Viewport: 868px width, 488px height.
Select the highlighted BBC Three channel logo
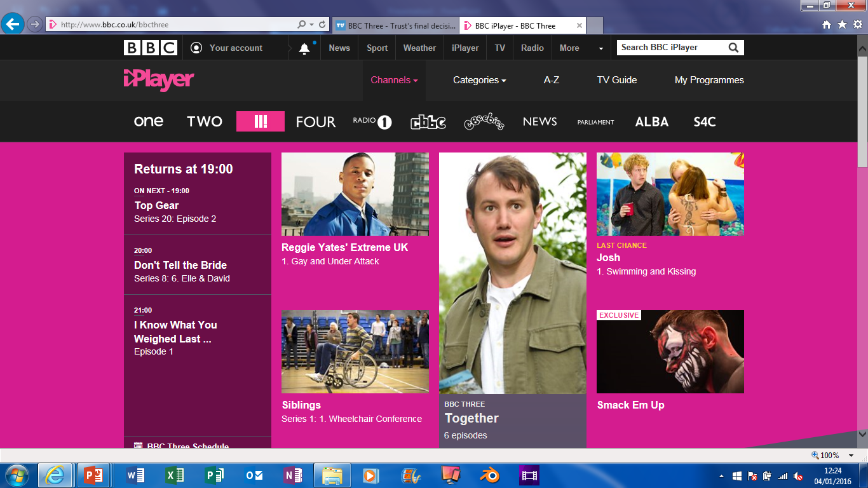click(x=261, y=121)
